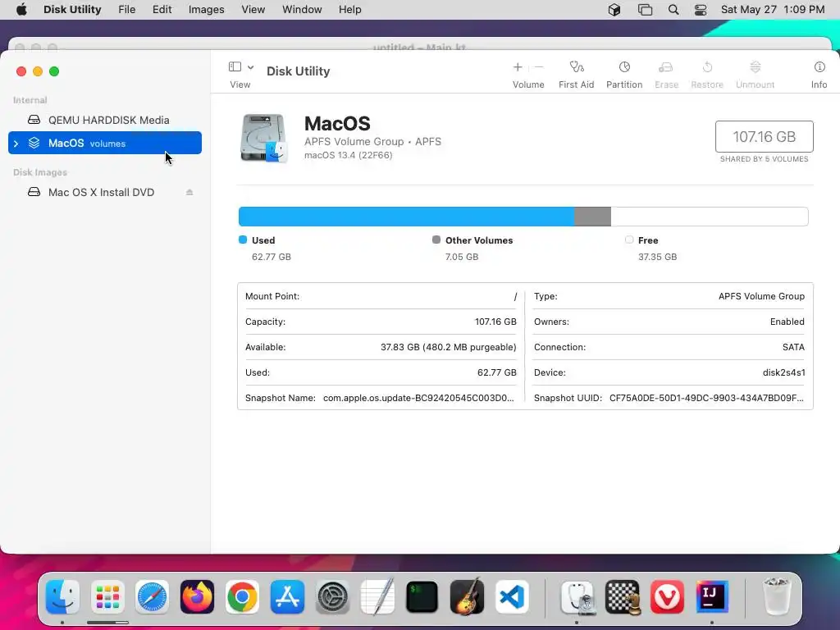Click the box-shaped menu bar icon

614,10
